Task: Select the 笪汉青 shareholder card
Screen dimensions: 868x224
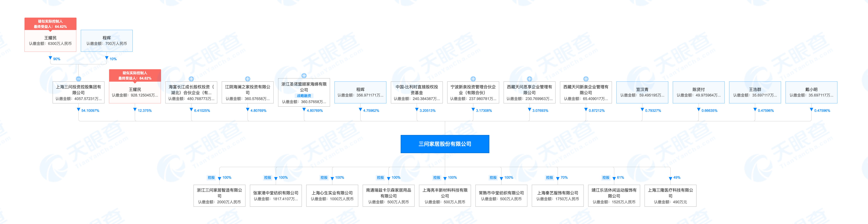Action: tap(642, 92)
